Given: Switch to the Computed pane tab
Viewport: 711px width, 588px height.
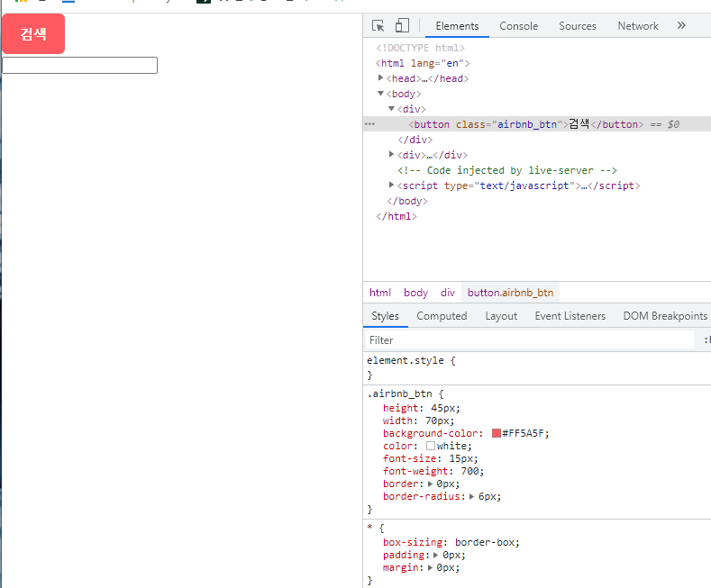Looking at the screenshot, I should [442, 316].
